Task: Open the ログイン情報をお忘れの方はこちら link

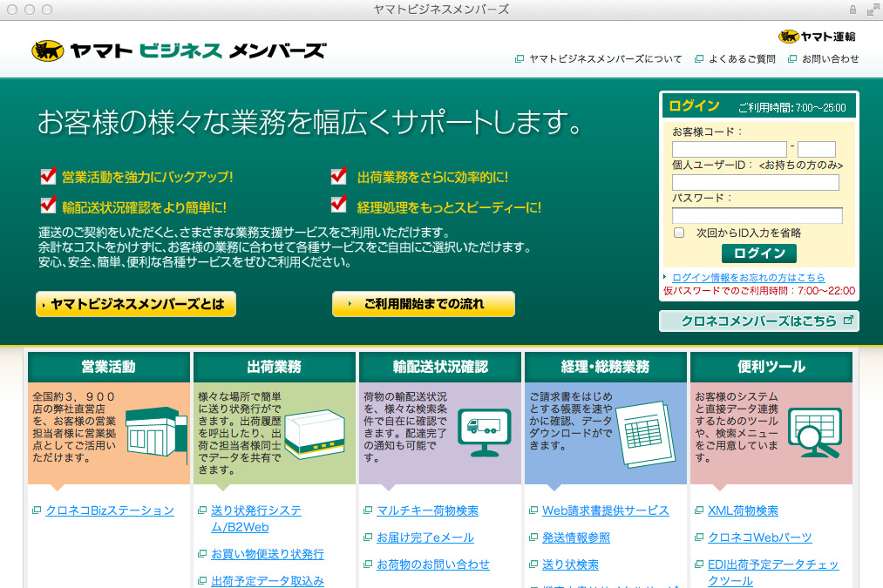Action: (748, 277)
